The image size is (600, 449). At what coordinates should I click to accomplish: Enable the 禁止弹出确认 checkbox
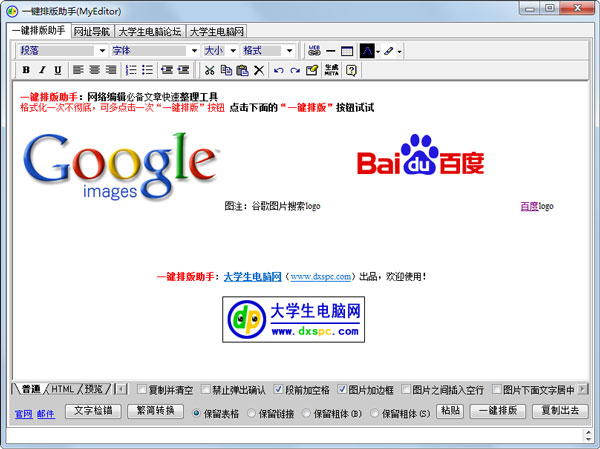pyautogui.click(x=205, y=390)
